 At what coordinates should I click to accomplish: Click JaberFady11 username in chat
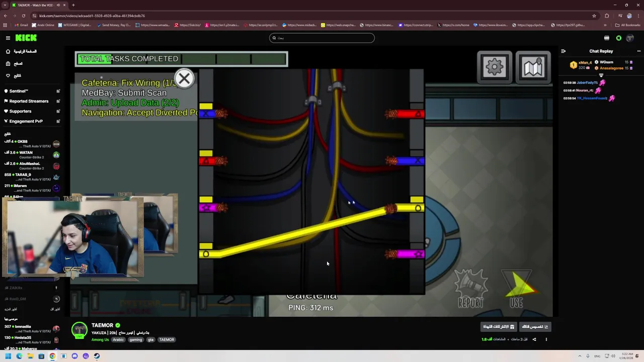(587, 82)
